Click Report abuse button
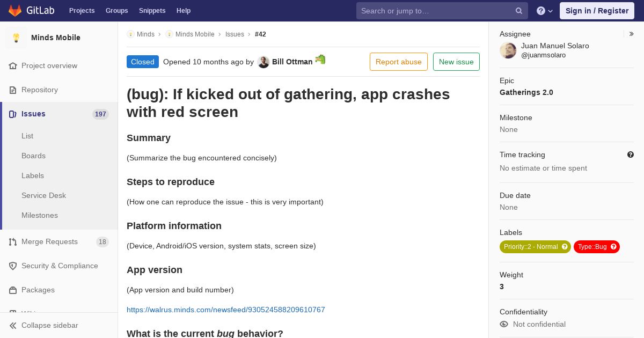This screenshot has width=644, height=338. [x=399, y=62]
